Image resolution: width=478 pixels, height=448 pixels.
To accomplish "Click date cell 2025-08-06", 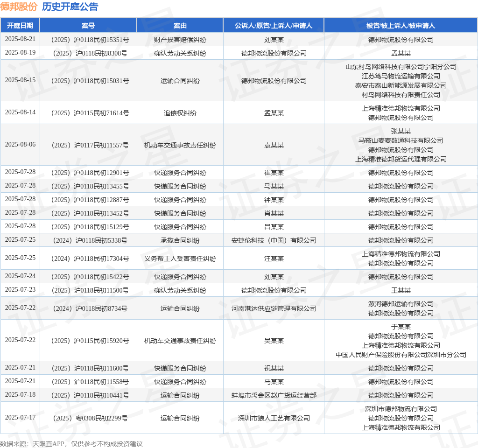I will pyautogui.click(x=20, y=145).
